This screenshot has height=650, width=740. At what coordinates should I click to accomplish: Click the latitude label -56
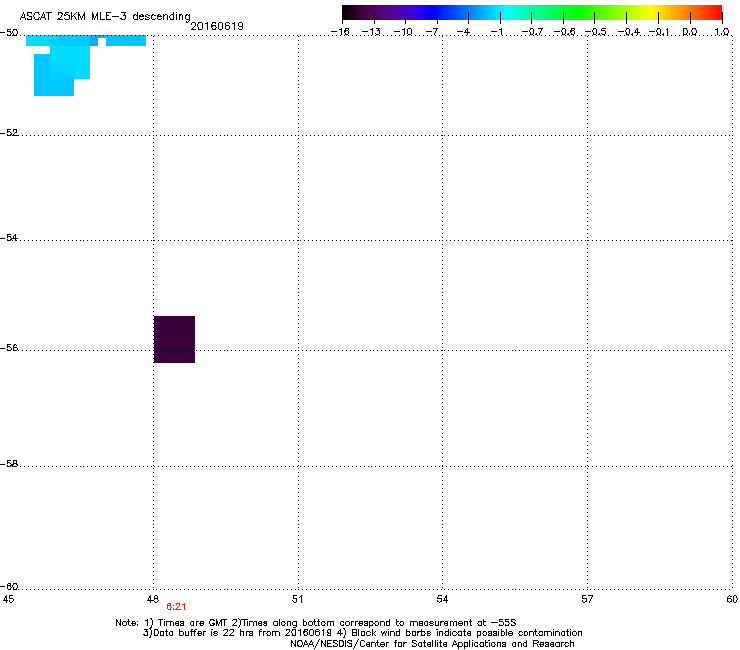click(x=9, y=348)
